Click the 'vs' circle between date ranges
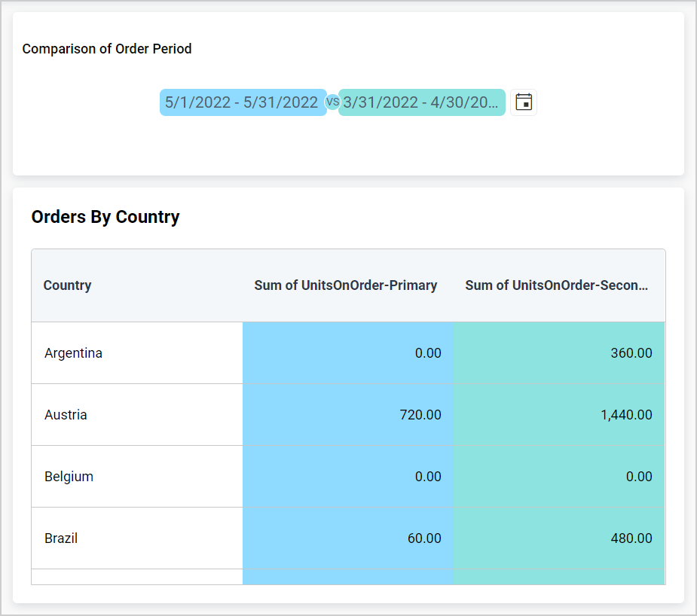 click(x=332, y=102)
